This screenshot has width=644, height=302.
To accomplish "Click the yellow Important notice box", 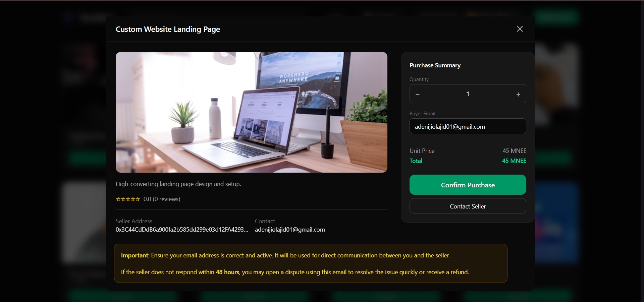I will tap(311, 263).
